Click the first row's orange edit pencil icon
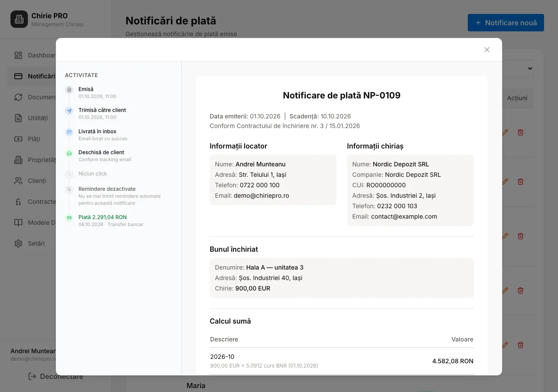Screen dimensions: 558x392 click(x=505, y=132)
